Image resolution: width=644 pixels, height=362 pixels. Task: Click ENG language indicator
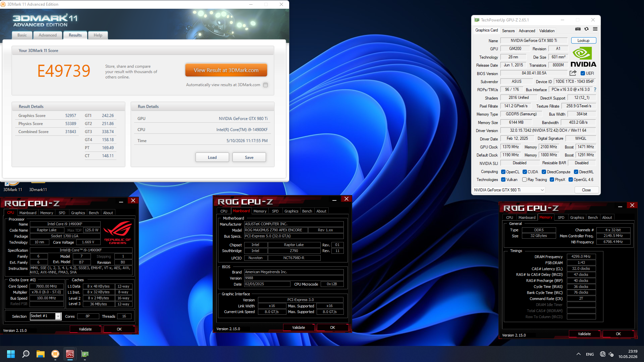(x=590, y=354)
